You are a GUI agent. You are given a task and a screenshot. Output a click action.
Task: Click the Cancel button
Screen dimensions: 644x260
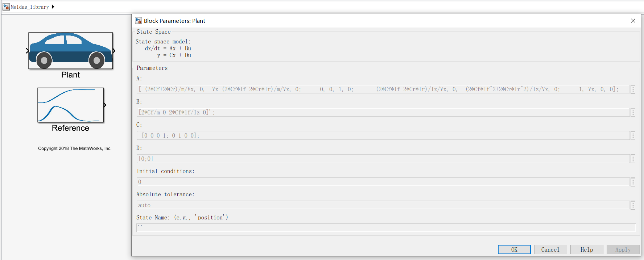pyautogui.click(x=550, y=249)
